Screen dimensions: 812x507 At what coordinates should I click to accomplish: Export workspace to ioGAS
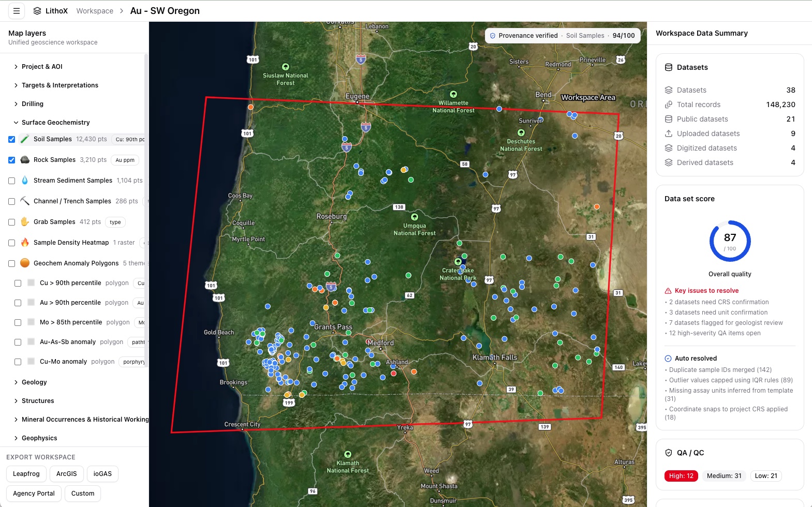click(x=102, y=474)
